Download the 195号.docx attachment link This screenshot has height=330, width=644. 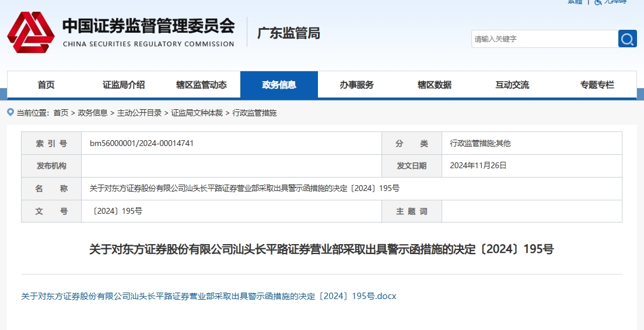click(x=209, y=296)
